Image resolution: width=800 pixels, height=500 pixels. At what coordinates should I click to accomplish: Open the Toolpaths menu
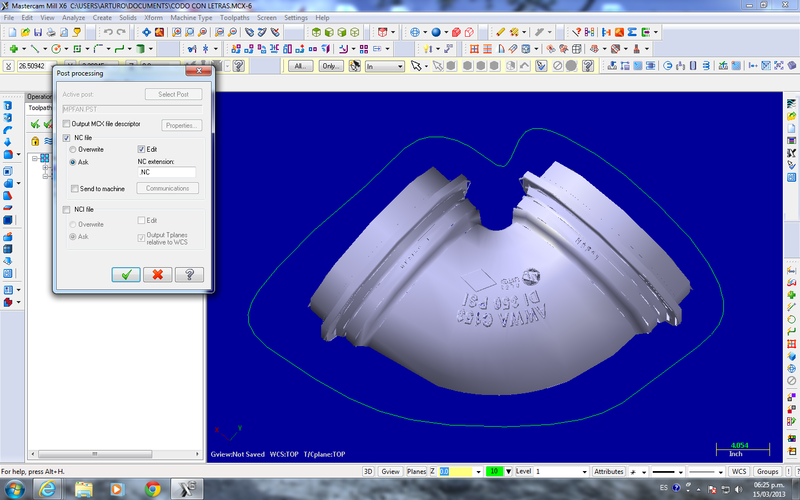pyautogui.click(x=235, y=18)
